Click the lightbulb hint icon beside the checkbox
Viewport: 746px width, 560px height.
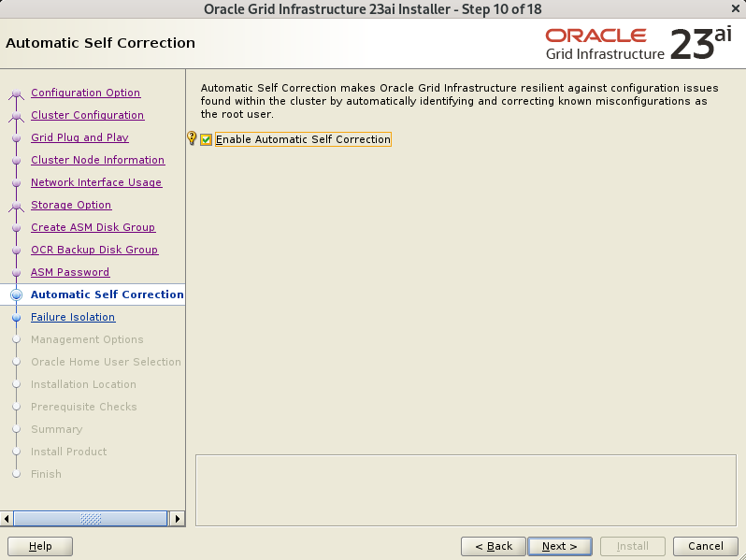192,138
